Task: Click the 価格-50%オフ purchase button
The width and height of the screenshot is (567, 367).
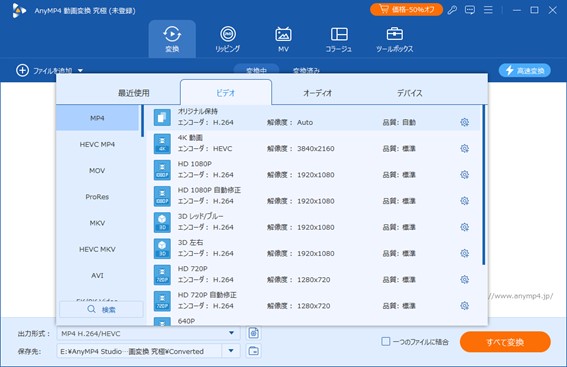Action: pos(406,10)
